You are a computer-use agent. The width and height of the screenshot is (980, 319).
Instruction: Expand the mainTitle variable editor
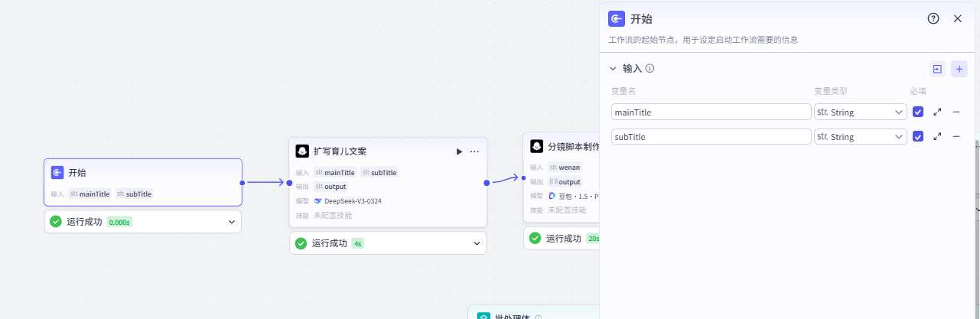(x=937, y=112)
